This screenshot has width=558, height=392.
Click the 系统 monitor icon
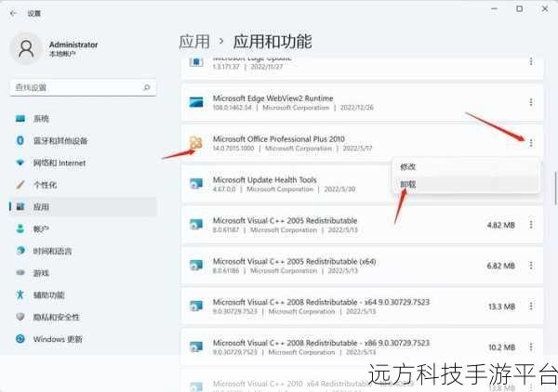(x=20, y=118)
